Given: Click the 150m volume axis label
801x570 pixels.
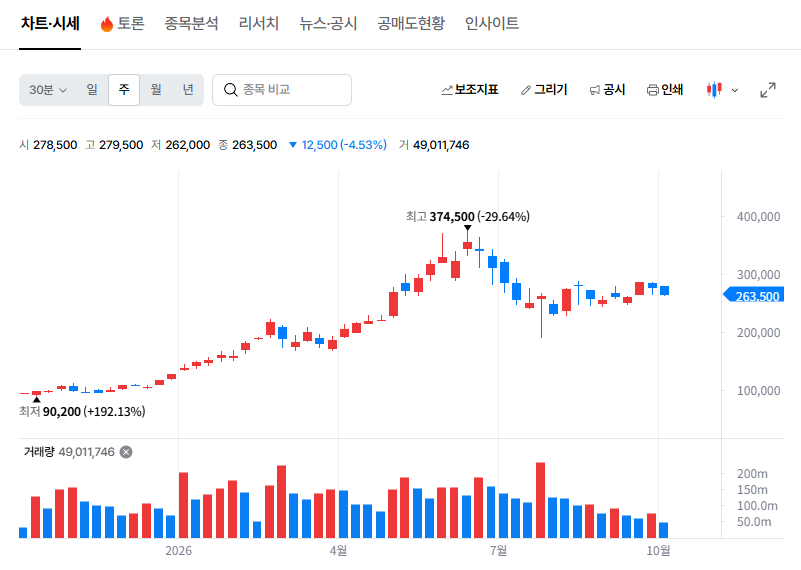Looking at the screenshot, I should pyautogui.click(x=752, y=490).
